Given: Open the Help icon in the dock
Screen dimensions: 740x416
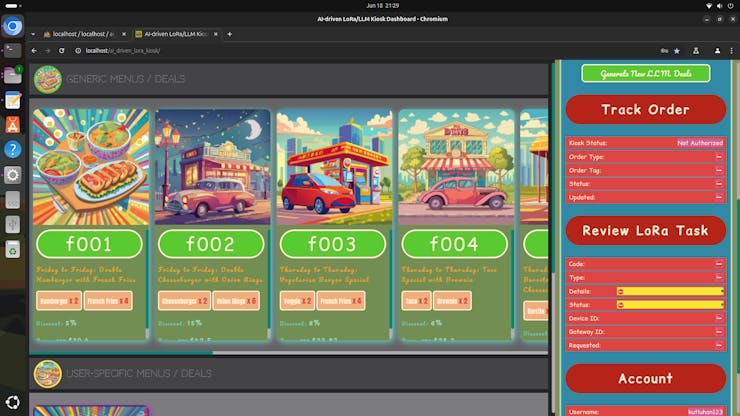Looking at the screenshot, I should tap(13, 149).
